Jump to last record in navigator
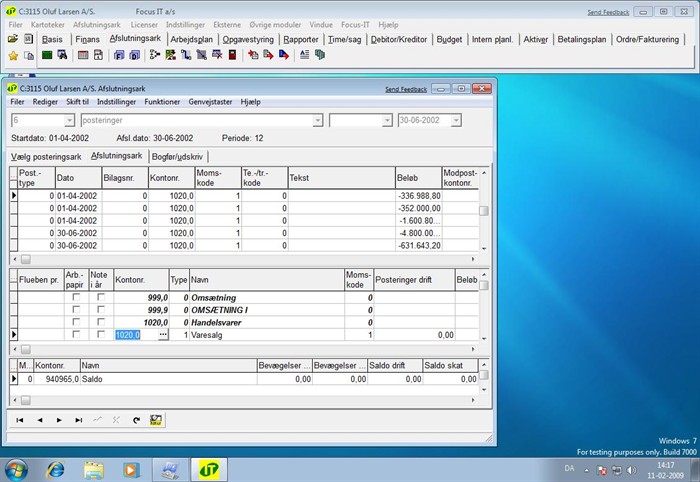 [x=79, y=420]
